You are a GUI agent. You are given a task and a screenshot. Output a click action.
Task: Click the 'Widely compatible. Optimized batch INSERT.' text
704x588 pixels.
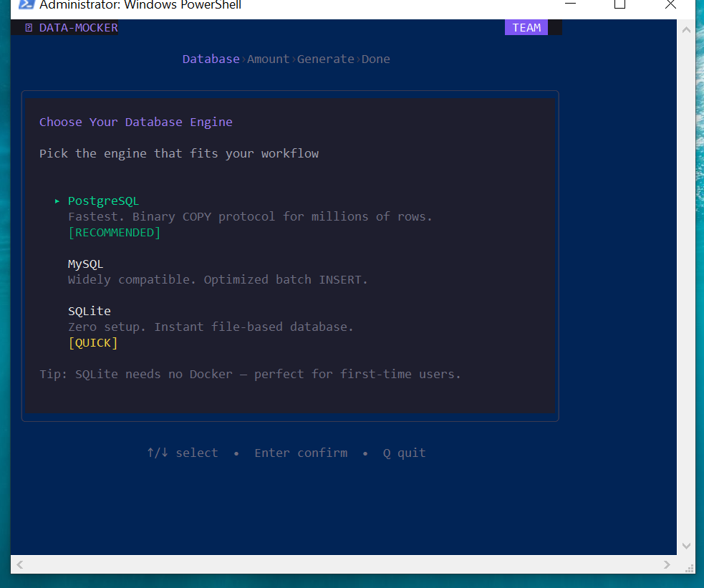[218, 279]
